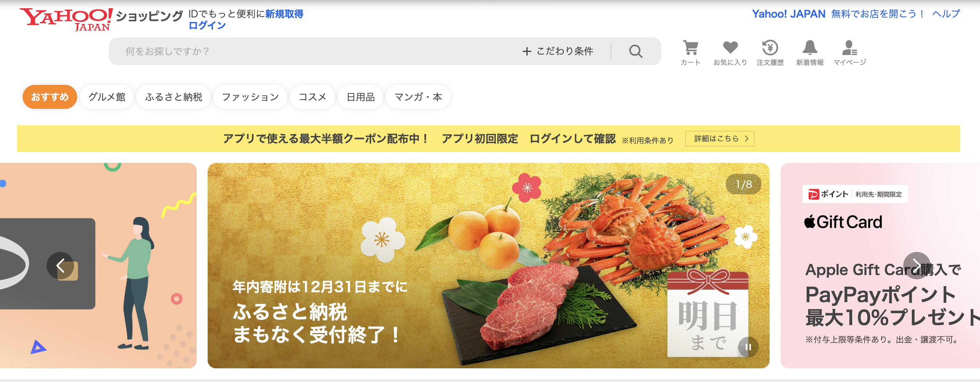Click the ログイン link
The width and height of the screenshot is (980, 382).
(207, 25)
